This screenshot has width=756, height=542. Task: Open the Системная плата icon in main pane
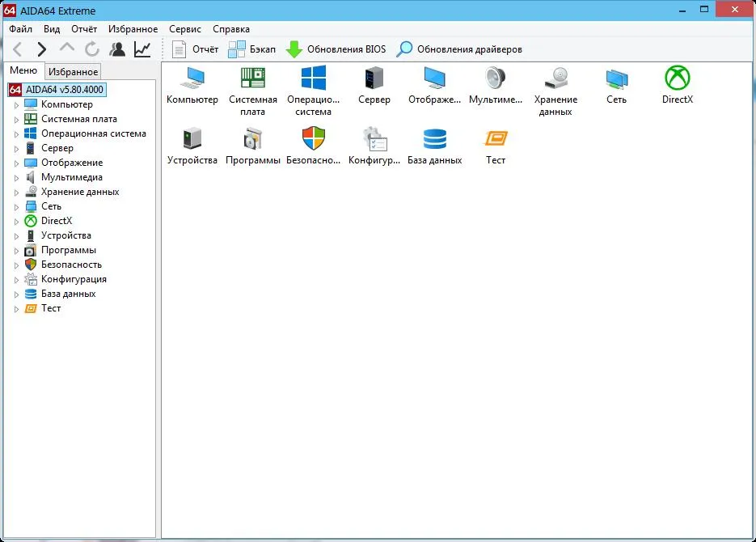coord(252,78)
